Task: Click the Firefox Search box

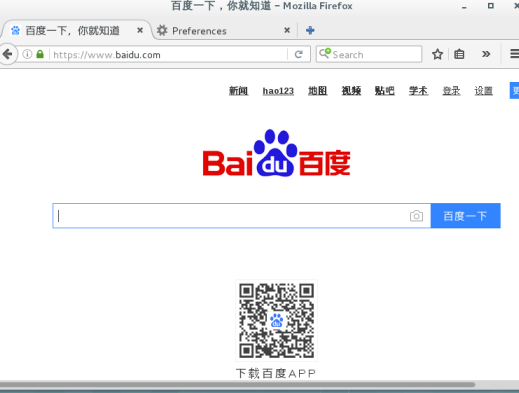Action: [x=369, y=54]
